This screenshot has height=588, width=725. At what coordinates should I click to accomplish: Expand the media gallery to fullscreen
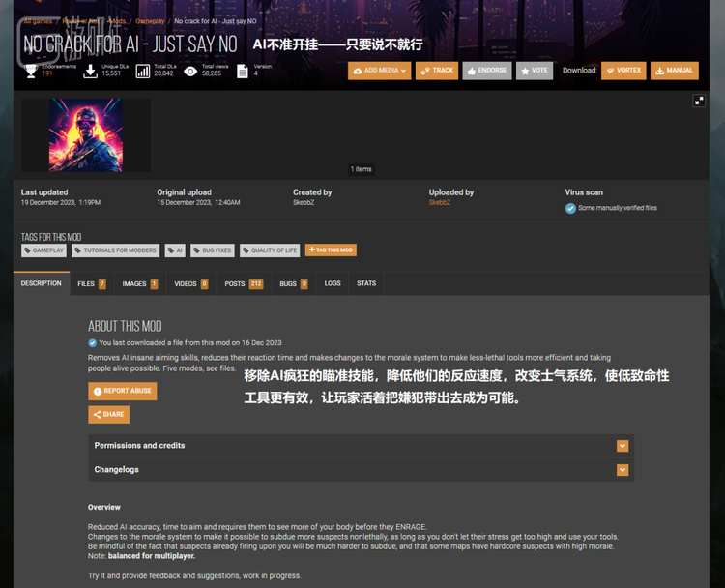click(699, 101)
